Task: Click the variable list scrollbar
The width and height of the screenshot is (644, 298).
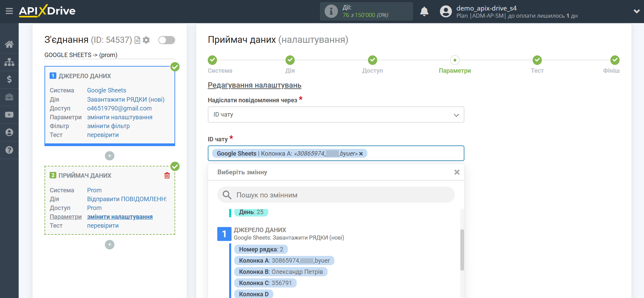Action: click(462, 250)
